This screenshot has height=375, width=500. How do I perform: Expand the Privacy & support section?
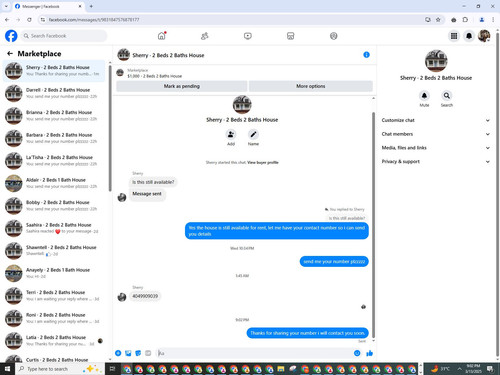coord(436,161)
